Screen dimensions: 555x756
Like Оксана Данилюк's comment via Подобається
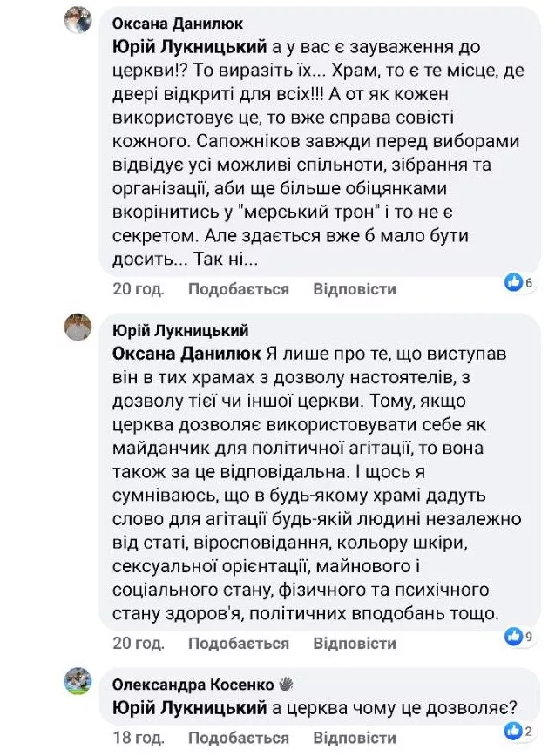point(238,288)
